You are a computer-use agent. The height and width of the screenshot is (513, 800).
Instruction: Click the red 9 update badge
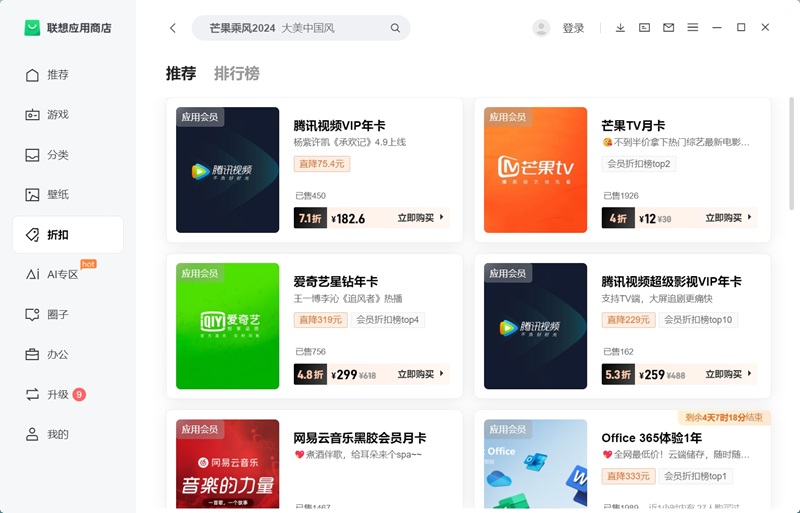pyautogui.click(x=79, y=394)
